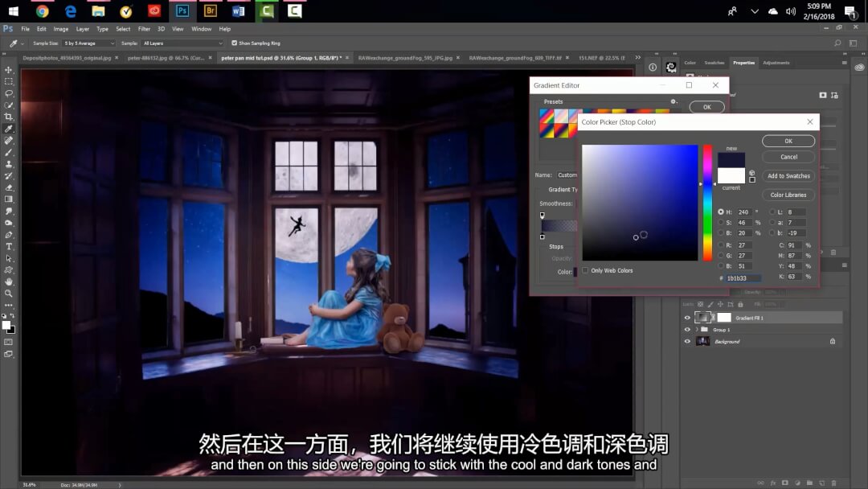Image resolution: width=868 pixels, height=489 pixels.
Task: Open the Eyedropper tool preset picker arrow
Action: pyautogui.click(x=23, y=43)
